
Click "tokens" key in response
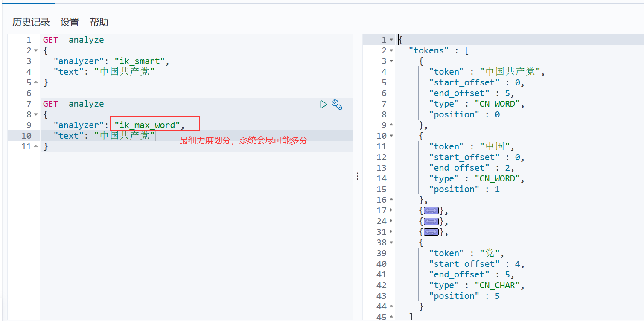click(x=429, y=51)
